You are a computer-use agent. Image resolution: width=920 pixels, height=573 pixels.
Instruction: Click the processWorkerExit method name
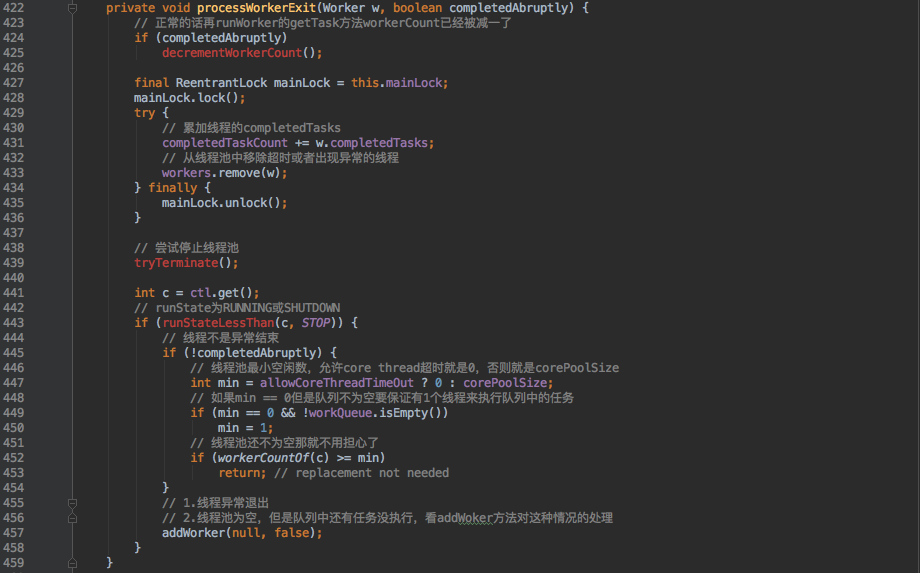(x=256, y=8)
